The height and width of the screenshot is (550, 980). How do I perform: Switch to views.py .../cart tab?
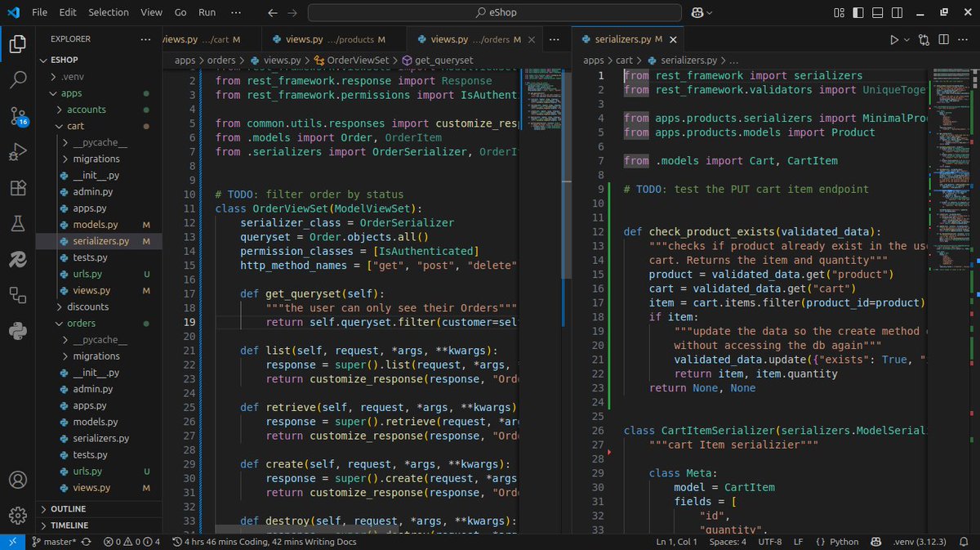point(211,39)
